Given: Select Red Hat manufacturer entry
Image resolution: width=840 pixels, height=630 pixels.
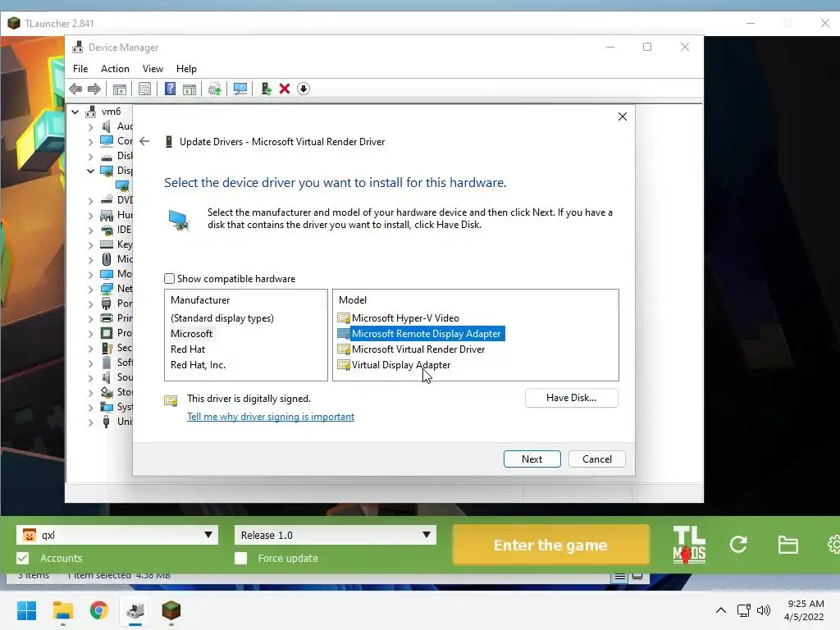Looking at the screenshot, I should tap(188, 349).
